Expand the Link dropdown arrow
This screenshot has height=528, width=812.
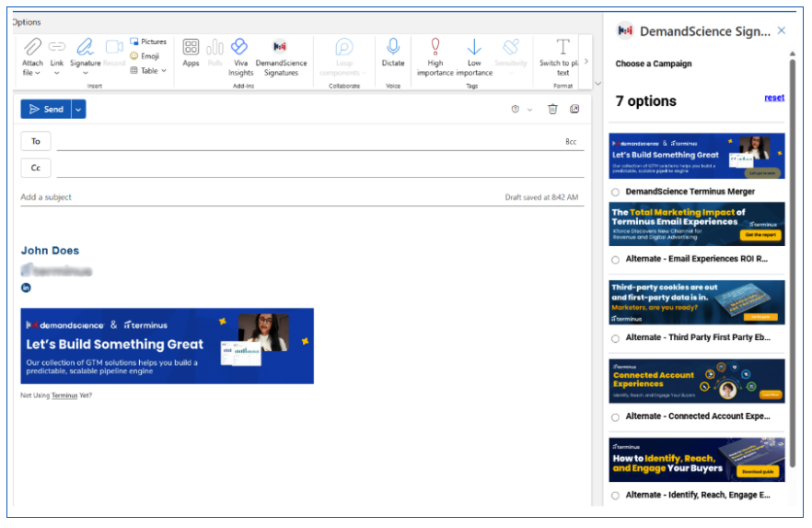tap(57, 73)
